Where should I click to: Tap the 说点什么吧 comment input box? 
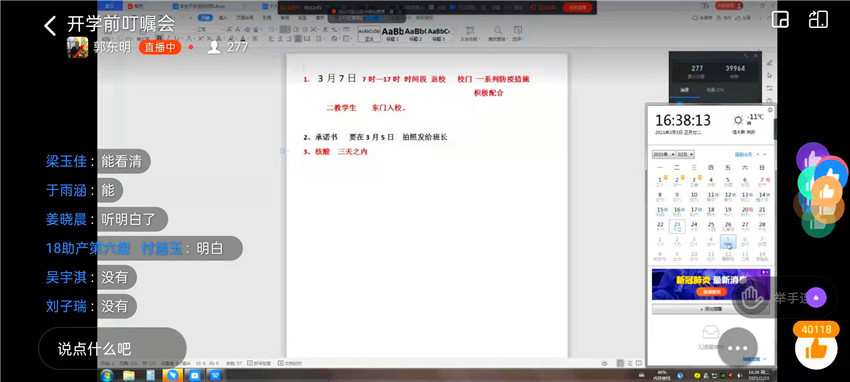coord(112,348)
